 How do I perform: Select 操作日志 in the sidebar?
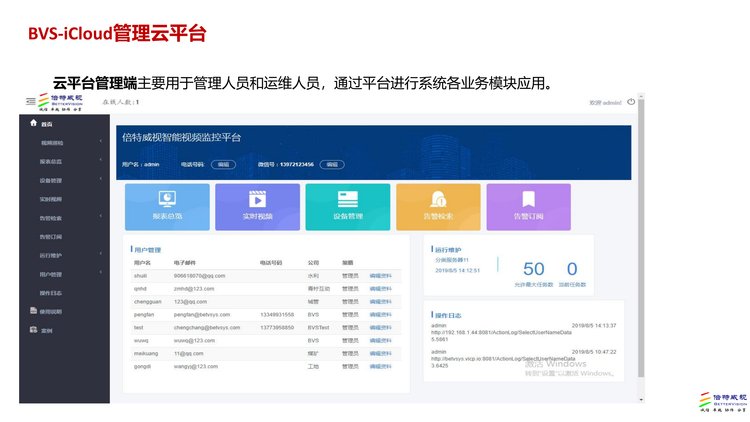click(x=51, y=293)
